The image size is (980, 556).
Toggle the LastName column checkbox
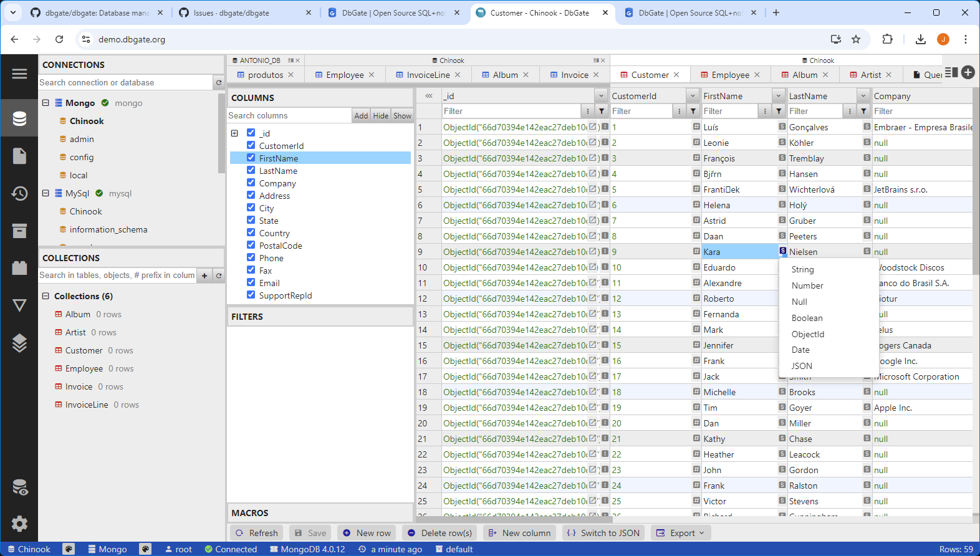pos(251,170)
